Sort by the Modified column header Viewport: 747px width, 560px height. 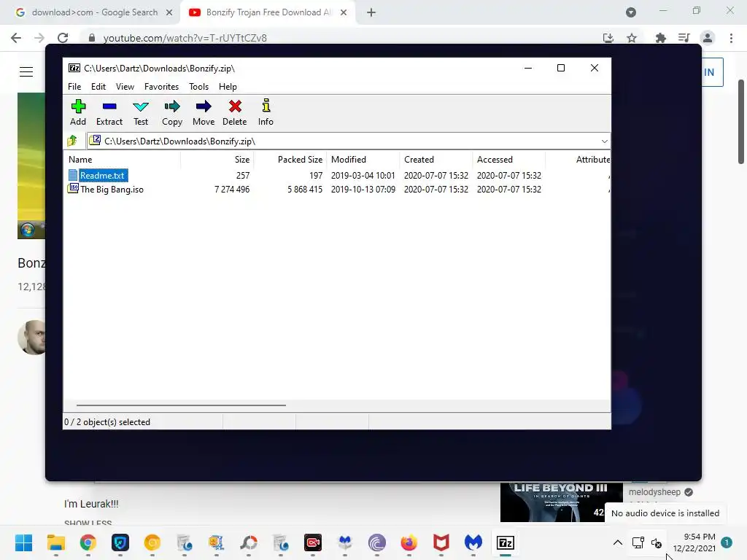pos(363,160)
